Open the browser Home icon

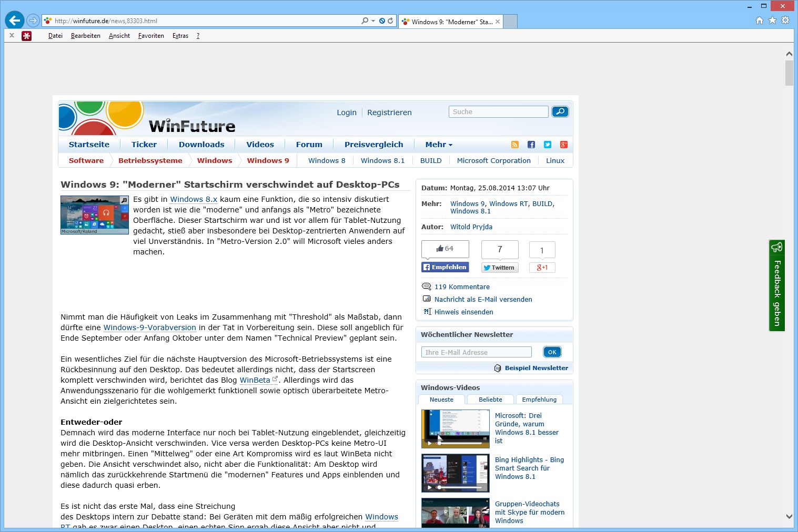click(x=759, y=20)
